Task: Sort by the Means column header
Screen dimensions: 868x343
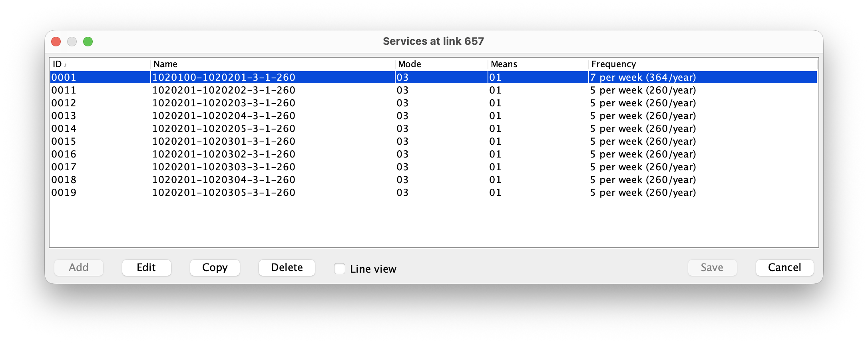Action: tap(538, 64)
